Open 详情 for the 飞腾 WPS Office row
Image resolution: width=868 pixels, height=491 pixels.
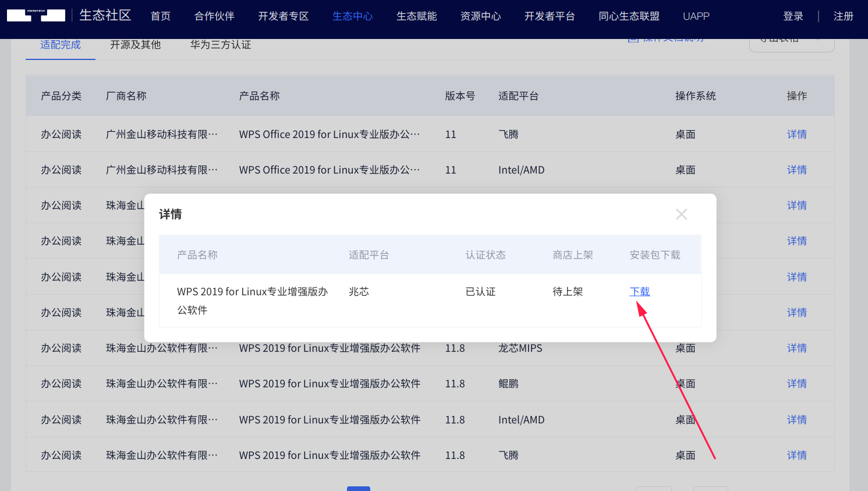(796, 134)
